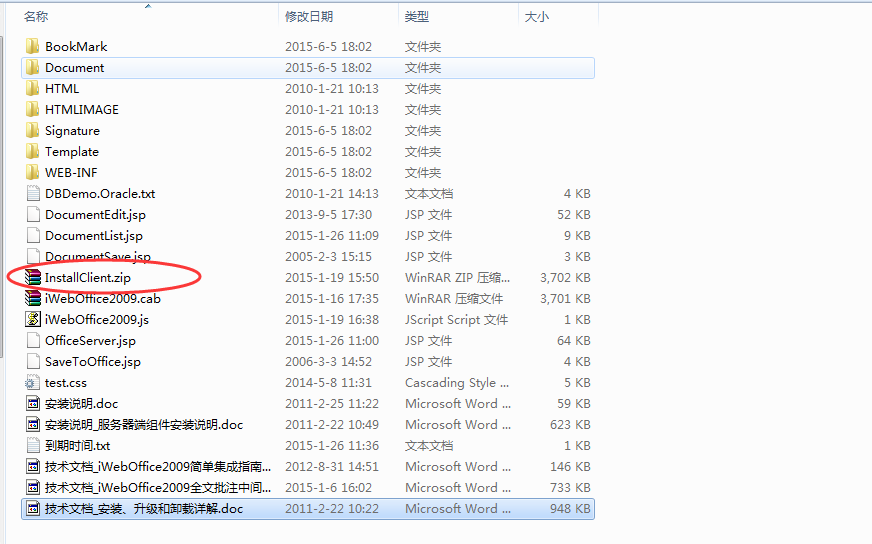Image resolution: width=872 pixels, height=544 pixels.
Task: Select the file name 安装说明.doc
Action: click(82, 403)
